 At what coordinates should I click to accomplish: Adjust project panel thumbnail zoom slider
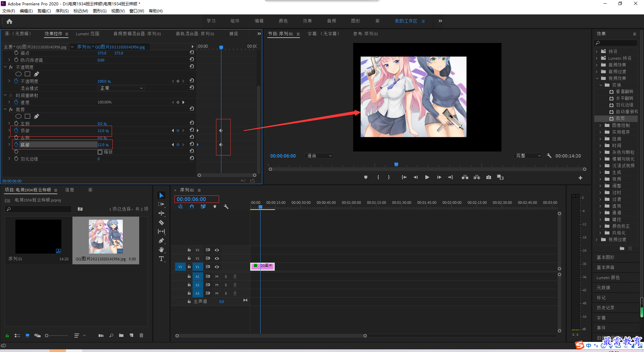point(47,335)
